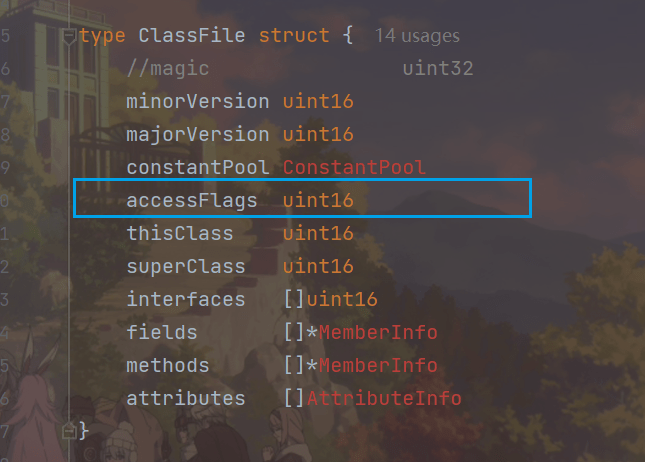645x462 pixels.
Task: Click uint32 in the magic comment line
Action: coord(438,69)
